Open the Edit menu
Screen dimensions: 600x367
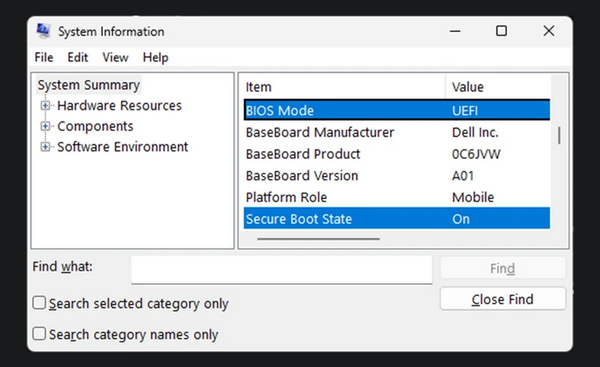78,57
